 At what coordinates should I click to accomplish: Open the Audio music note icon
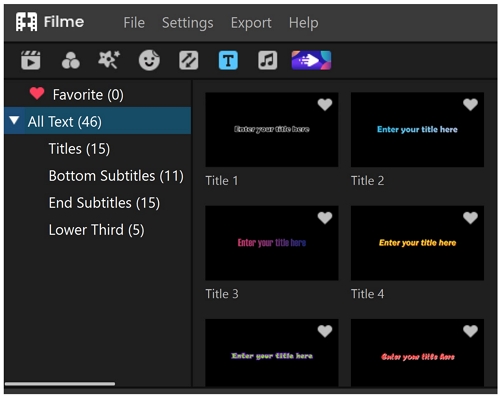[x=267, y=60]
